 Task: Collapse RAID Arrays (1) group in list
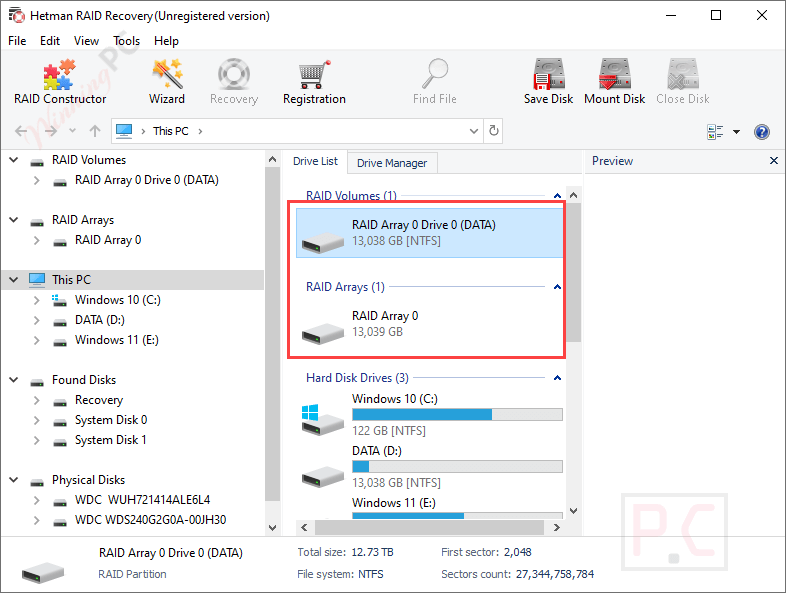[557, 287]
